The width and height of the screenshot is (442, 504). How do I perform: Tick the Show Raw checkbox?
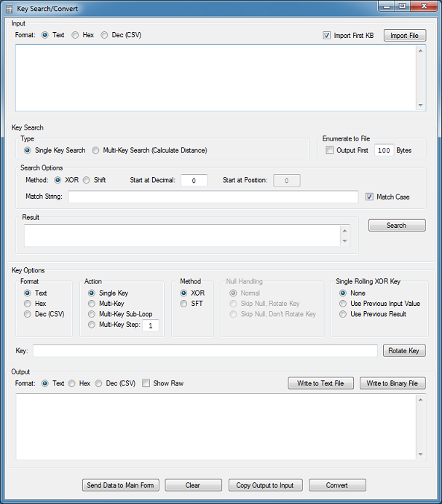coord(146,383)
